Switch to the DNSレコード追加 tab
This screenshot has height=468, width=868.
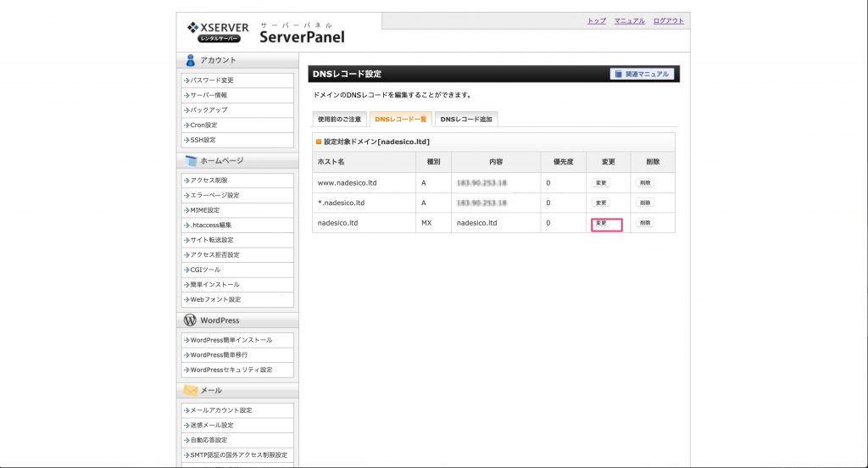(x=465, y=119)
